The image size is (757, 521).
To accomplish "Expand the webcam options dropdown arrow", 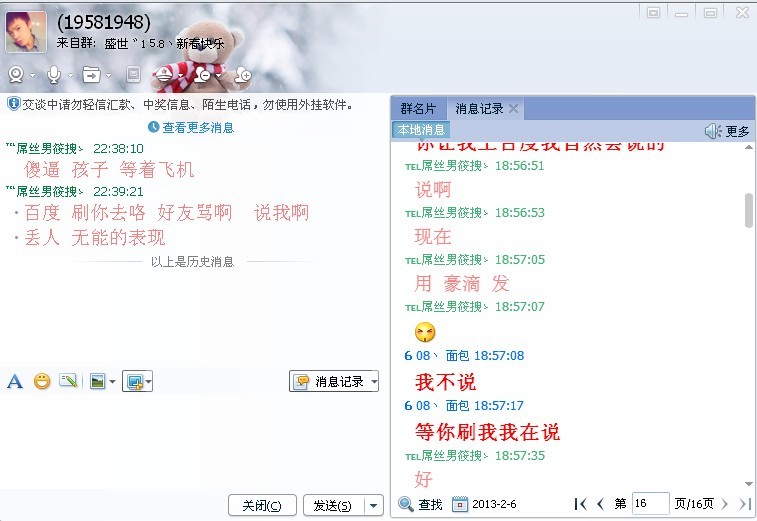I will click(x=32, y=75).
